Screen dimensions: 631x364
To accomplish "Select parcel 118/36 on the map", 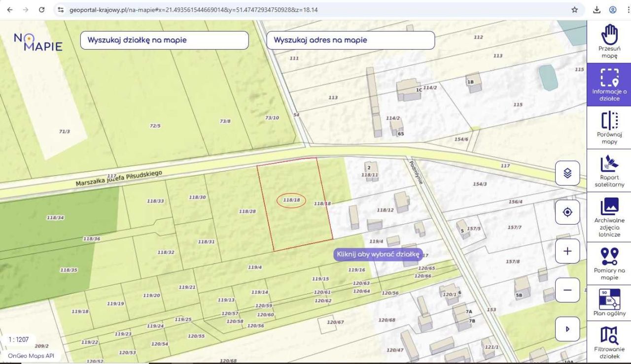I will pos(92,239).
